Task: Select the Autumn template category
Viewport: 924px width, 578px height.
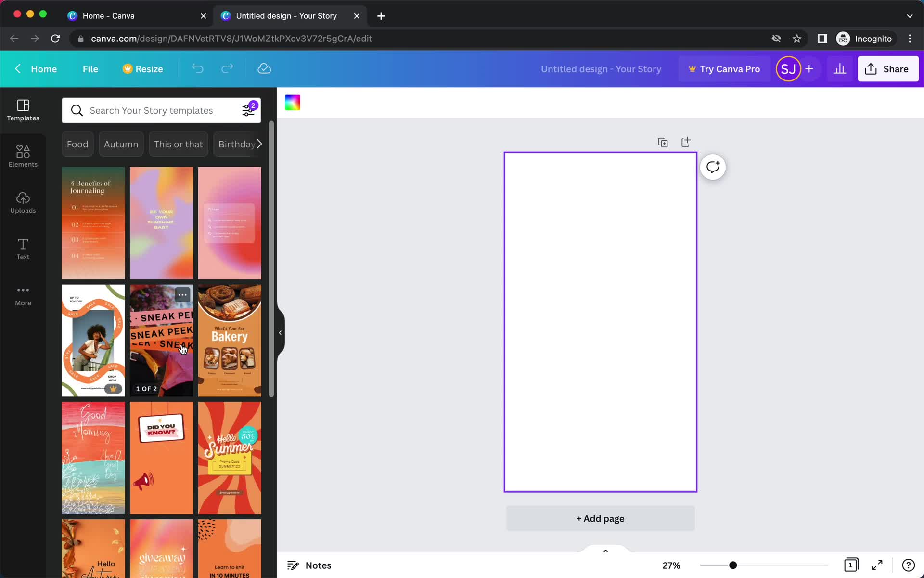Action: (120, 144)
